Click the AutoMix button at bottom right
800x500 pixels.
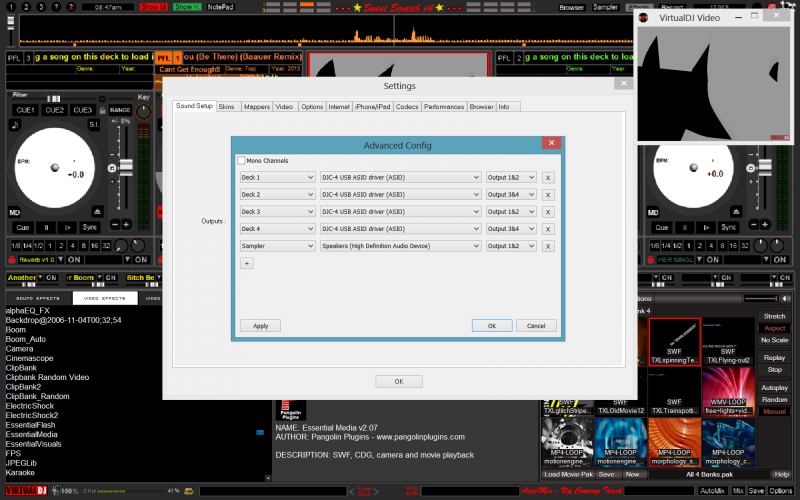(x=712, y=491)
